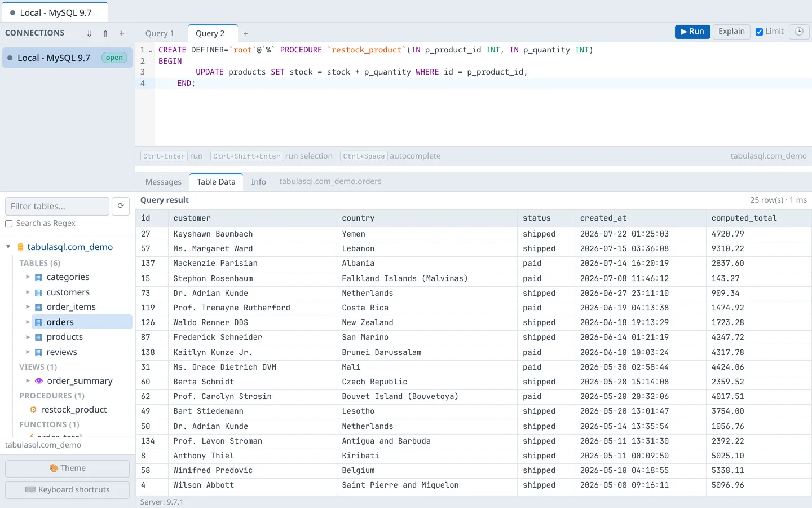Open the order_summary view
Screen dimensions: 812x508
pyautogui.click(x=80, y=381)
